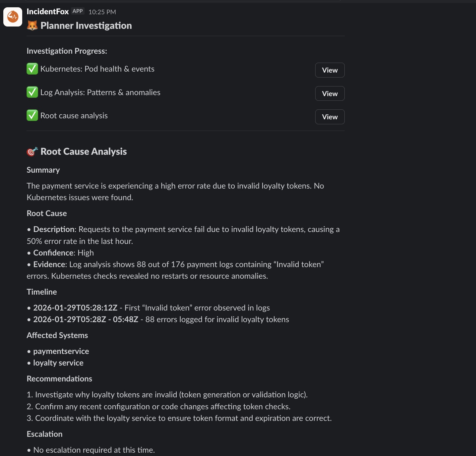476x456 pixels.
Task: Click the Recommendations section heading
Action: point(59,379)
